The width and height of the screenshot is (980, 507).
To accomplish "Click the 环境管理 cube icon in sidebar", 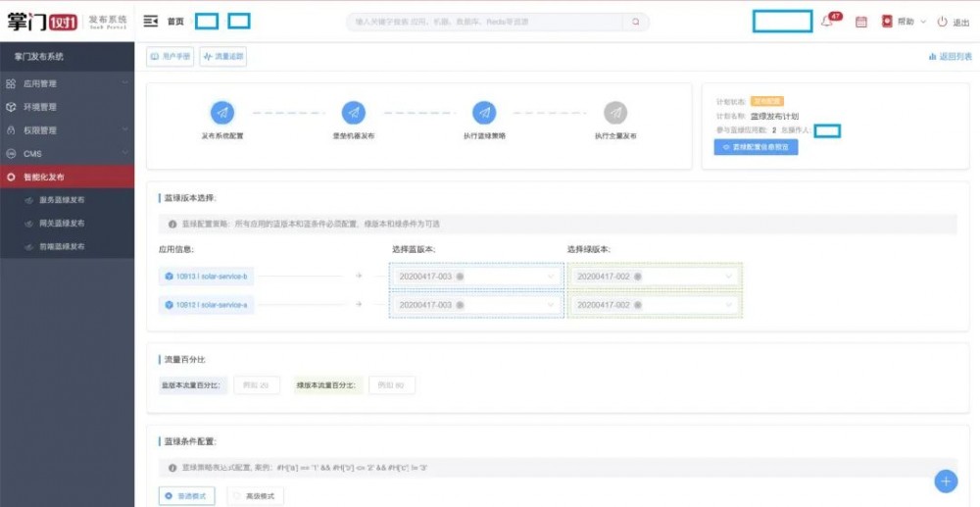I will coord(11,107).
